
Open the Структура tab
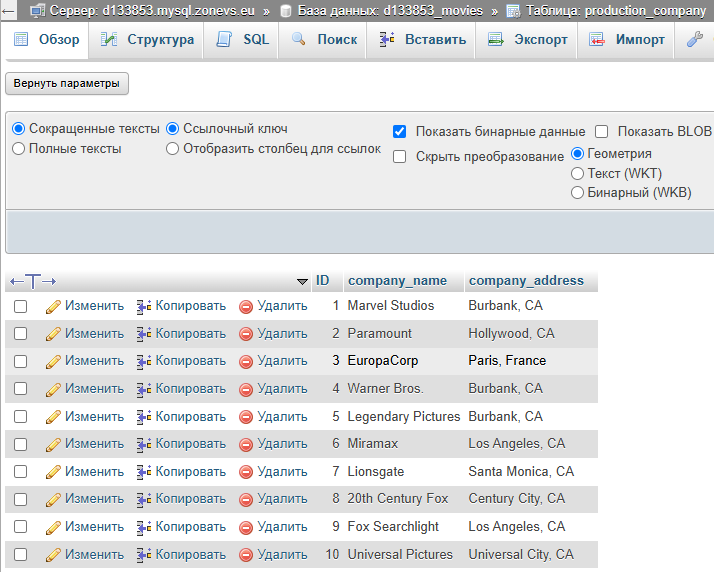147,40
